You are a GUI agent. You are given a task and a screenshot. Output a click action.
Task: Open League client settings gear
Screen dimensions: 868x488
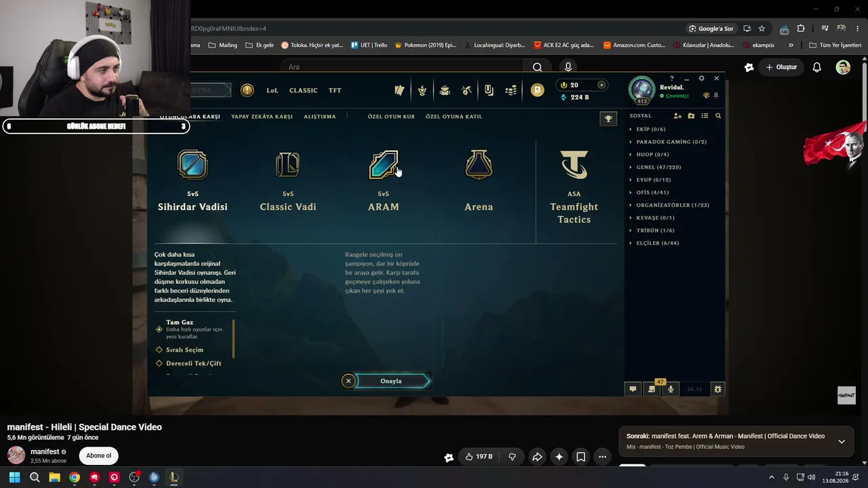[701, 78]
